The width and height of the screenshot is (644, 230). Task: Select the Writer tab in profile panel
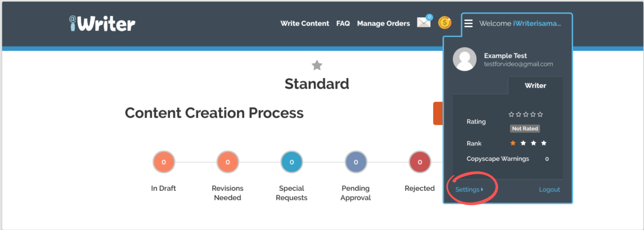(x=535, y=86)
